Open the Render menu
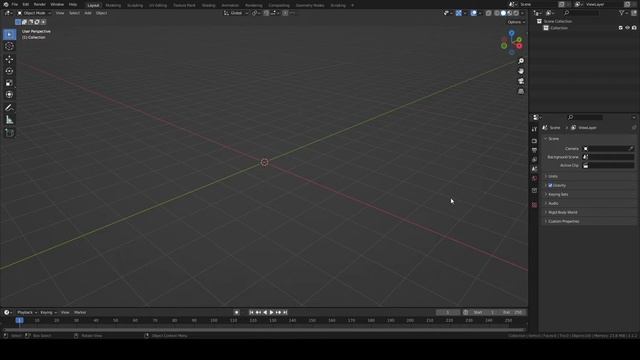 (40, 4)
